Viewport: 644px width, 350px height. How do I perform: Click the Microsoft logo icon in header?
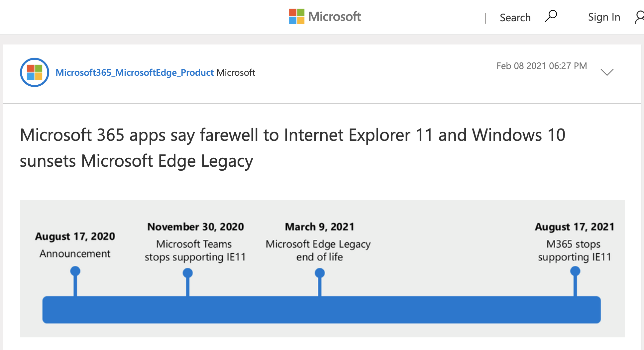[296, 16]
